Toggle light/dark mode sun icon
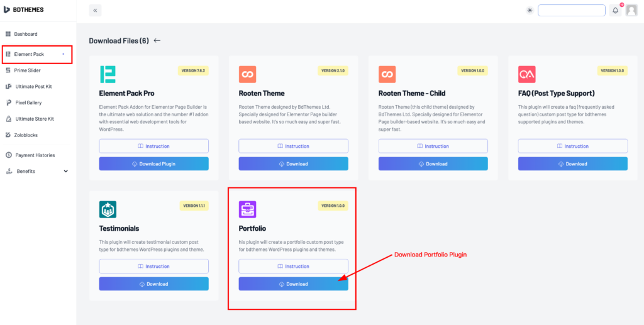This screenshot has height=325, width=644. click(530, 11)
